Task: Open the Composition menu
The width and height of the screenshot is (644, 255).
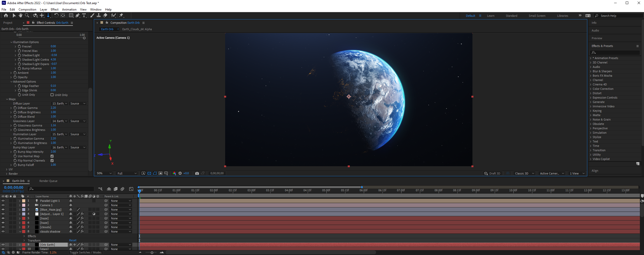Action: pyautogui.click(x=27, y=10)
